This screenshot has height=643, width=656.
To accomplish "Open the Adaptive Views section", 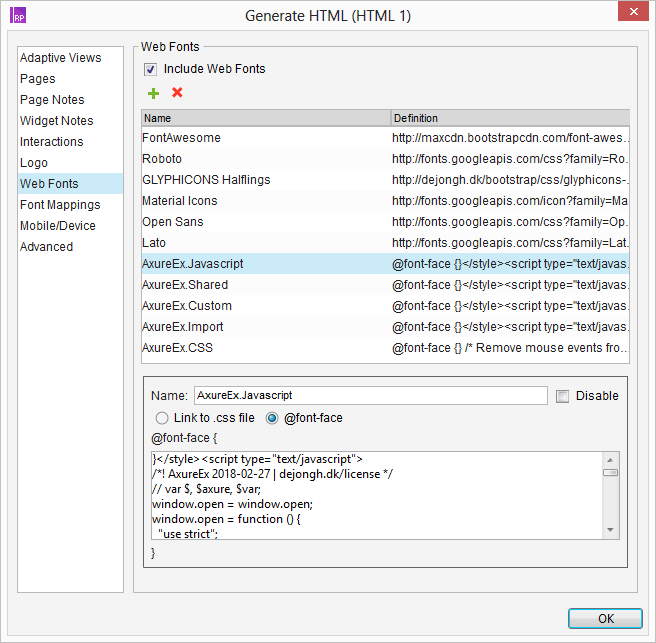I will point(60,58).
